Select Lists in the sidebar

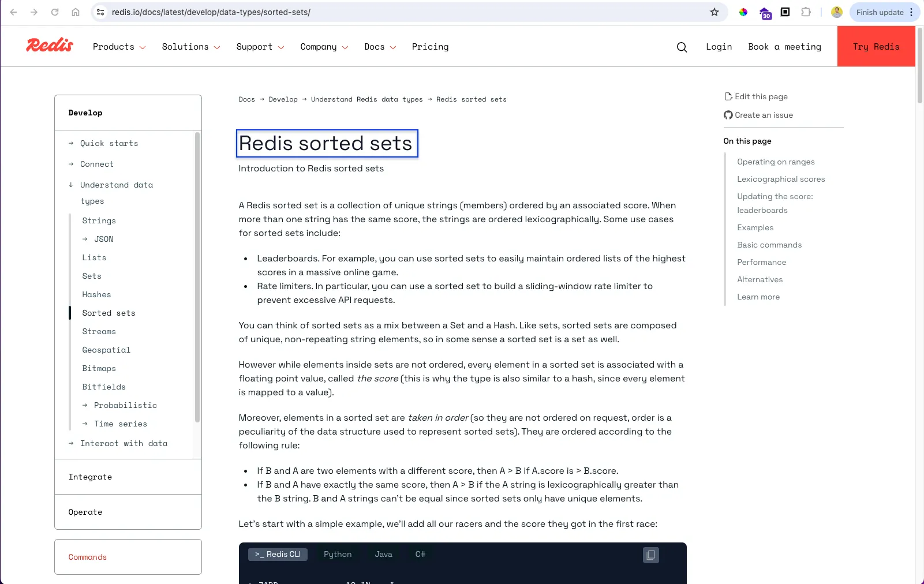pos(94,257)
